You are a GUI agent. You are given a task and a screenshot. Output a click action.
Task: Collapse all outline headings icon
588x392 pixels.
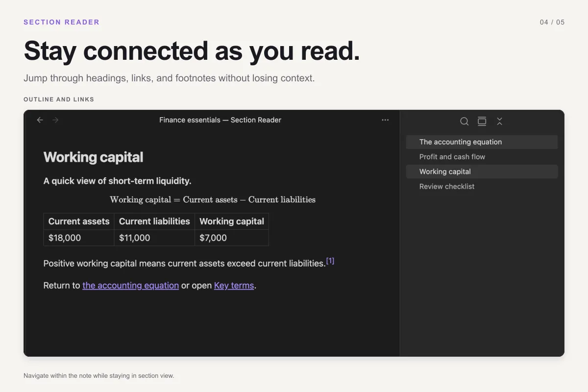point(499,121)
